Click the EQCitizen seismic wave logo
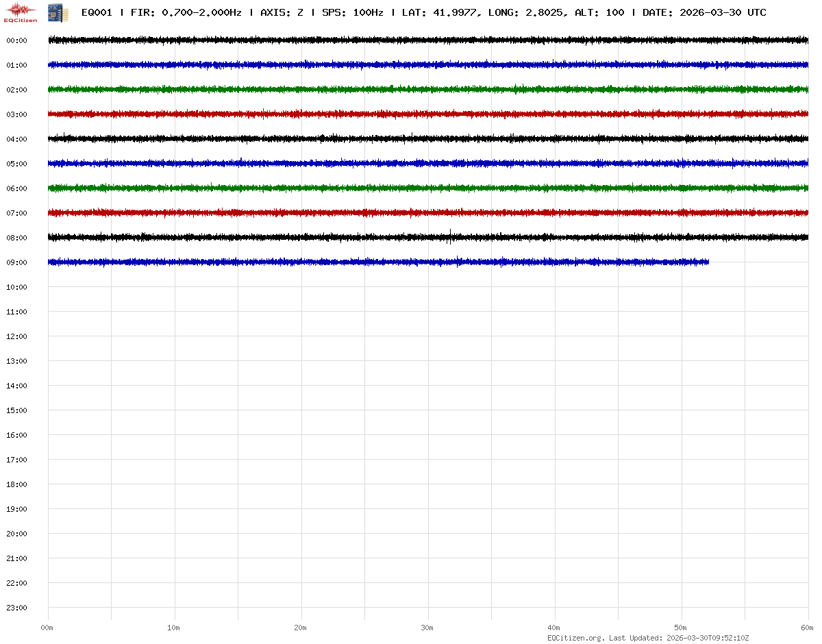Screen dimensions: 822x644 pos(21,11)
